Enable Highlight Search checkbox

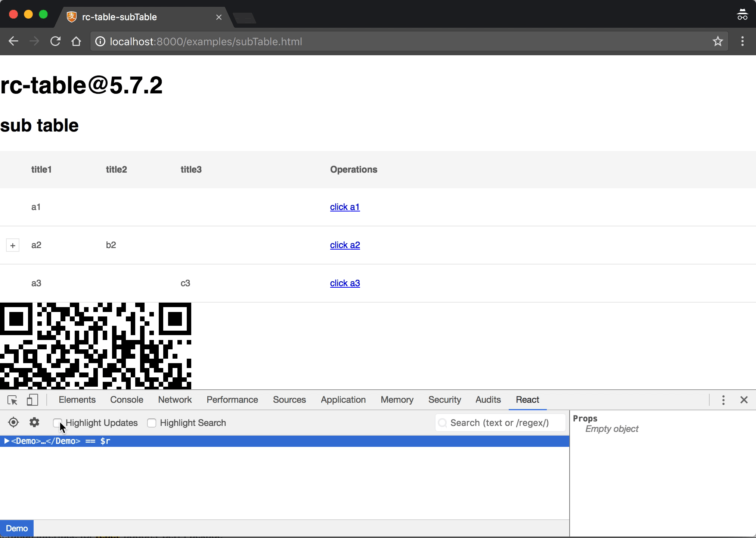[152, 423]
